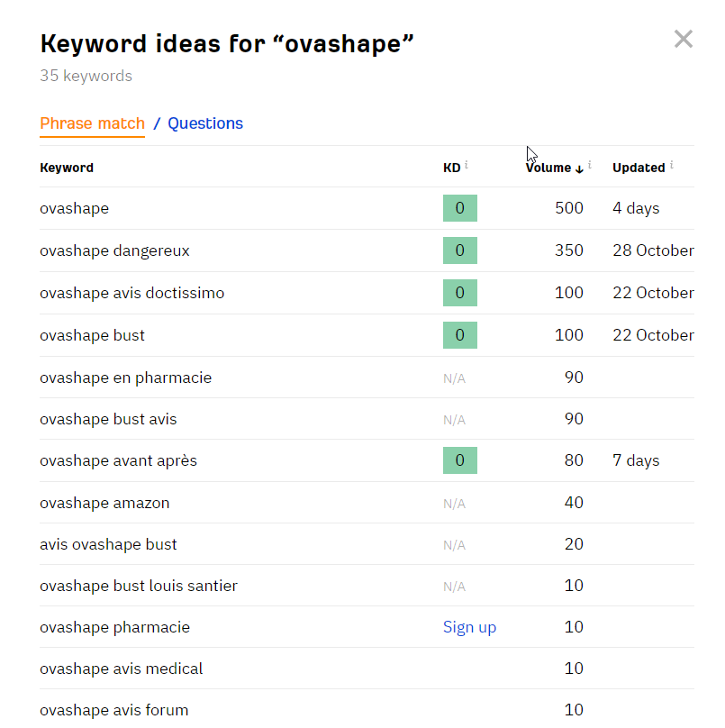
Task: Select the keyword 'ovashape amazon'
Action: (x=104, y=503)
